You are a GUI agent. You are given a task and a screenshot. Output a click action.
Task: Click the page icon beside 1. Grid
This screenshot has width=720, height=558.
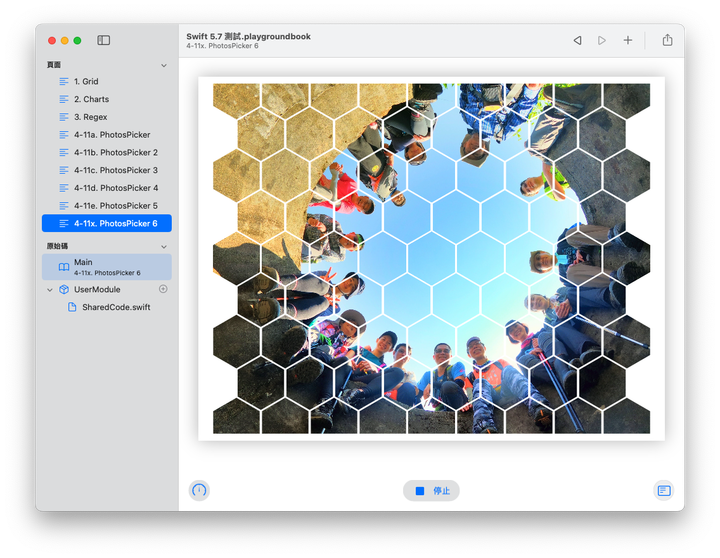[64, 82]
